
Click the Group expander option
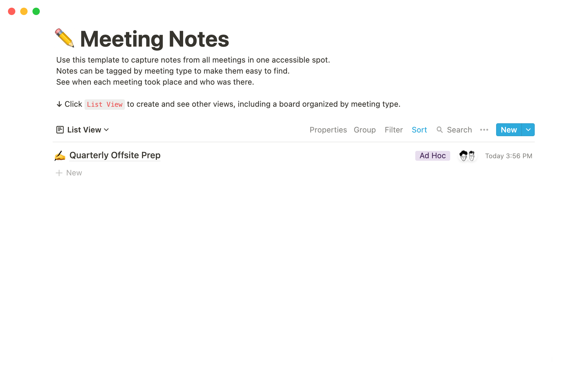(x=364, y=130)
